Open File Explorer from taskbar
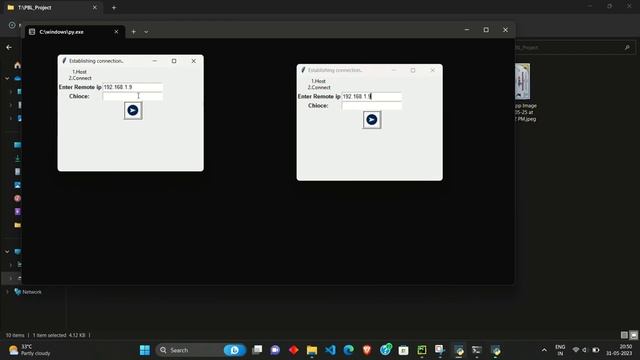The height and width of the screenshot is (360, 640). pyautogui.click(x=312, y=350)
